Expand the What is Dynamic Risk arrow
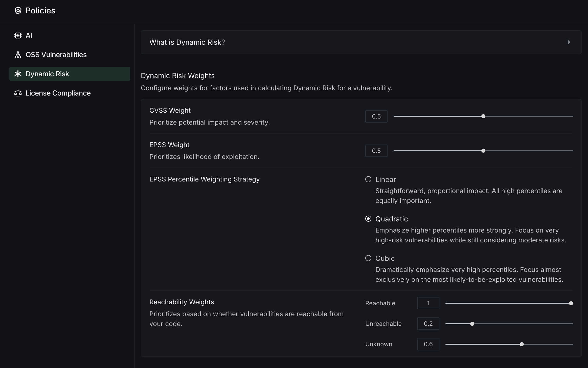This screenshot has height=368, width=588. pos(569,42)
